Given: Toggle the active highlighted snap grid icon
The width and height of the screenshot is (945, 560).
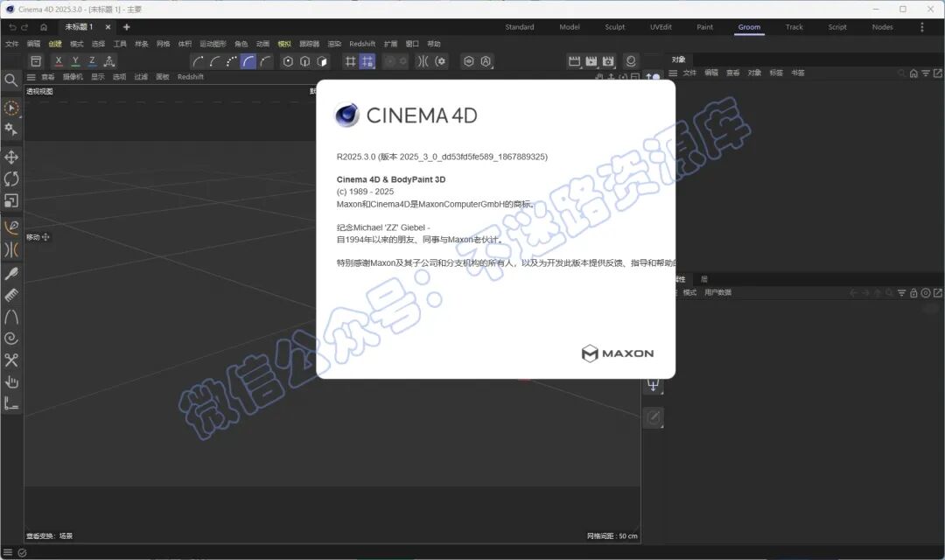Looking at the screenshot, I should point(367,61).
